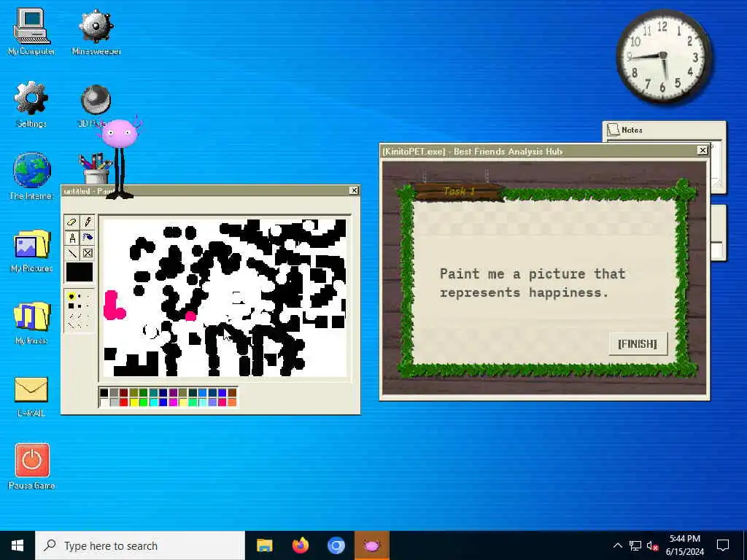Open Firefox from the taskbar
Screen dimensions: 747x560
[x=300, y=545]
